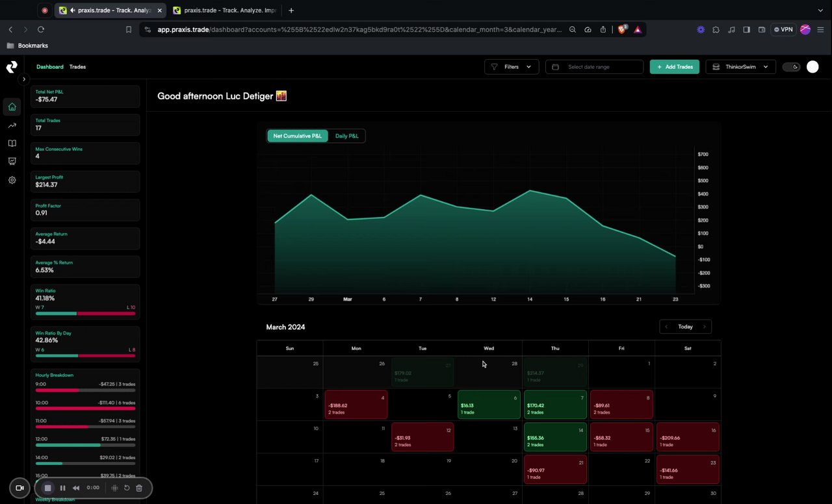Open the zoom magnifier in address bar
This screenshot has height=504, width=832.
pyautogui.click(x=573, y=29)
